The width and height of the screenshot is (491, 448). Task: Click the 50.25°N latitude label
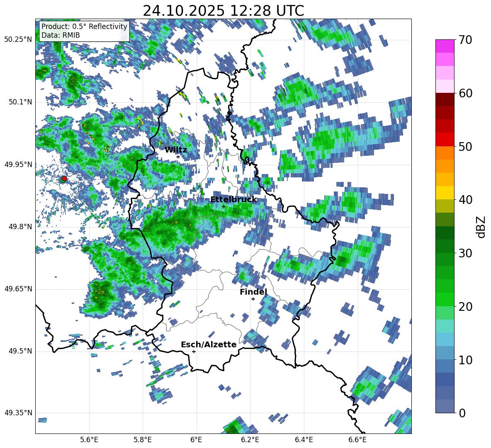pos(18,40)
